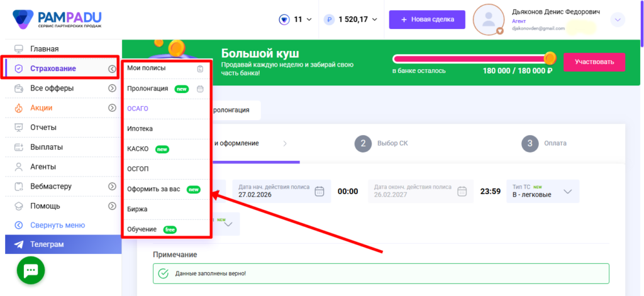Click the Страхование shield icon
The height and width of the screenshot is (296, 644).
point(18,69)
